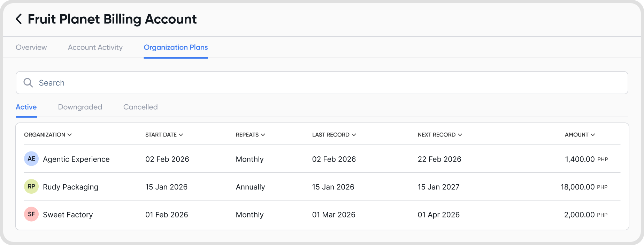The image size is (644, 245).
Task: Click the AE avatar for Agentic Experience
Action: coord(31,159)
